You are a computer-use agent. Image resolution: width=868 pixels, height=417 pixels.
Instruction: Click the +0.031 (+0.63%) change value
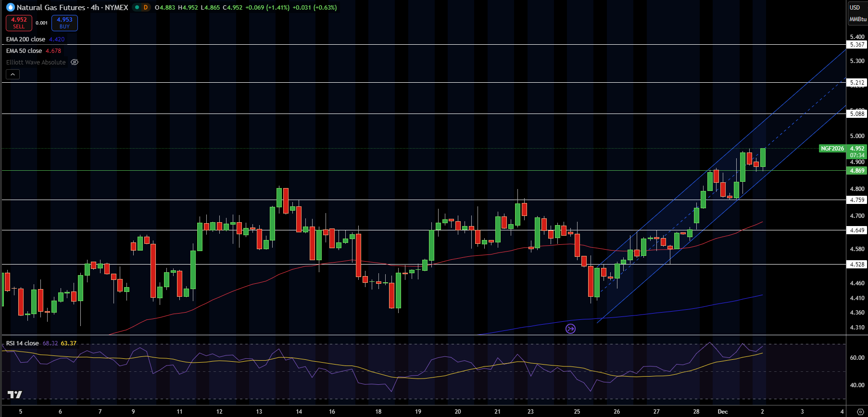314,7
